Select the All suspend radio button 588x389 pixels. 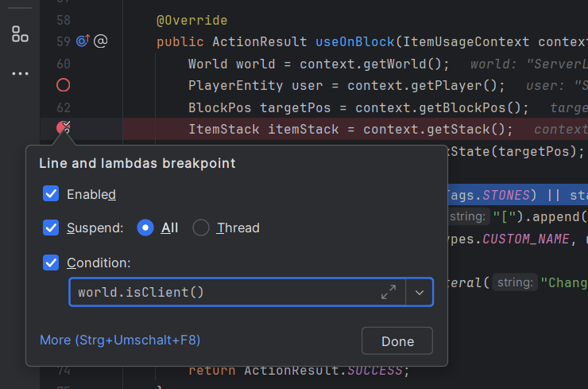(x=145, y=228)
